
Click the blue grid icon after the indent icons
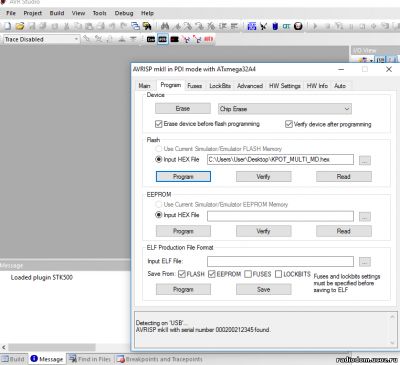(x=252, y=26)
